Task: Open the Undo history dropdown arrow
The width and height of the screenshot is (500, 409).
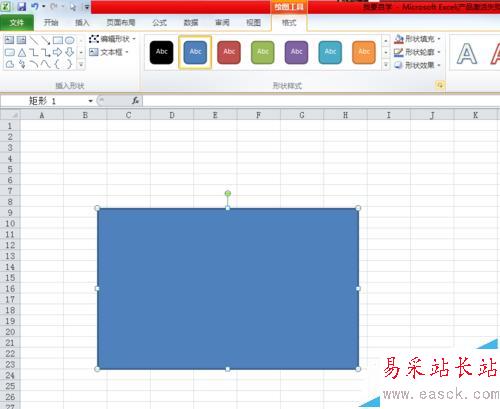Action: (44, 6)
